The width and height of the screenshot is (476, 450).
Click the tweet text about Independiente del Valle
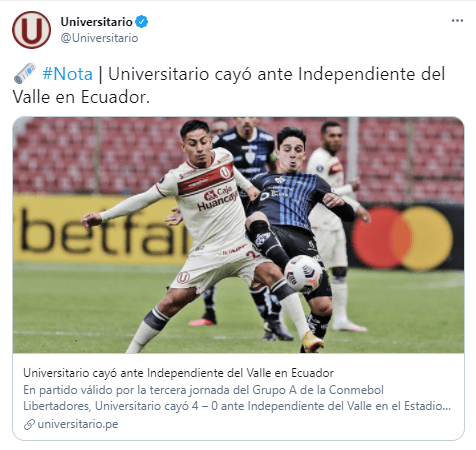229,85
